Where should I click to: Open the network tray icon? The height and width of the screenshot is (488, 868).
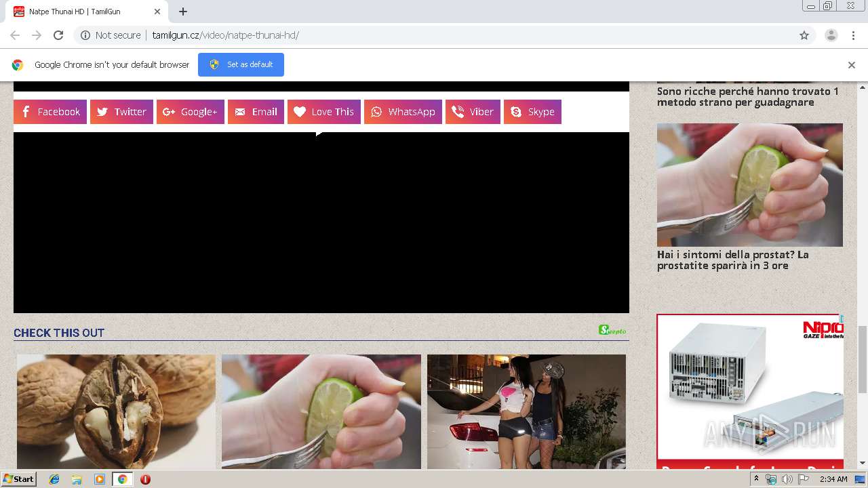[771, 479]
